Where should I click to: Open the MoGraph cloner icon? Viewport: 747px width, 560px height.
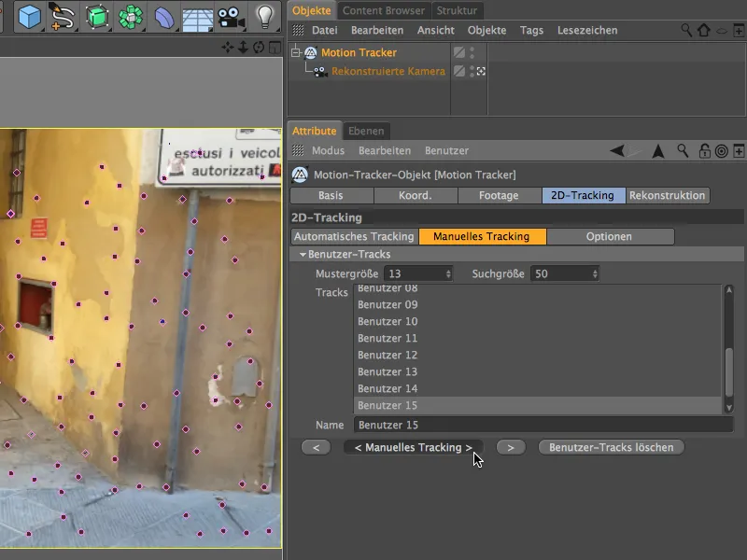point(131,17)
